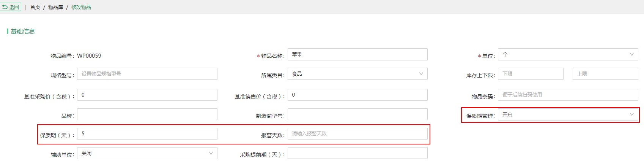Focus the 采购提前期（天） field
Screen dimensions: 644x165
357,153
